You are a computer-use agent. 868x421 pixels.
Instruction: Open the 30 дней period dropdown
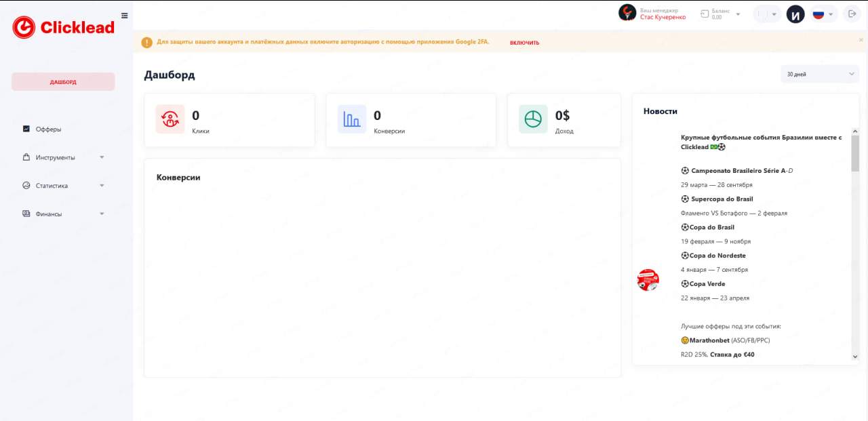pos(819,74)
